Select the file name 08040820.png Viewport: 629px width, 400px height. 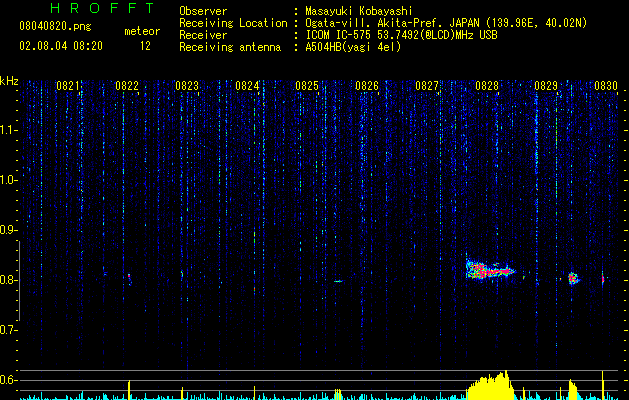click(55, 26)
